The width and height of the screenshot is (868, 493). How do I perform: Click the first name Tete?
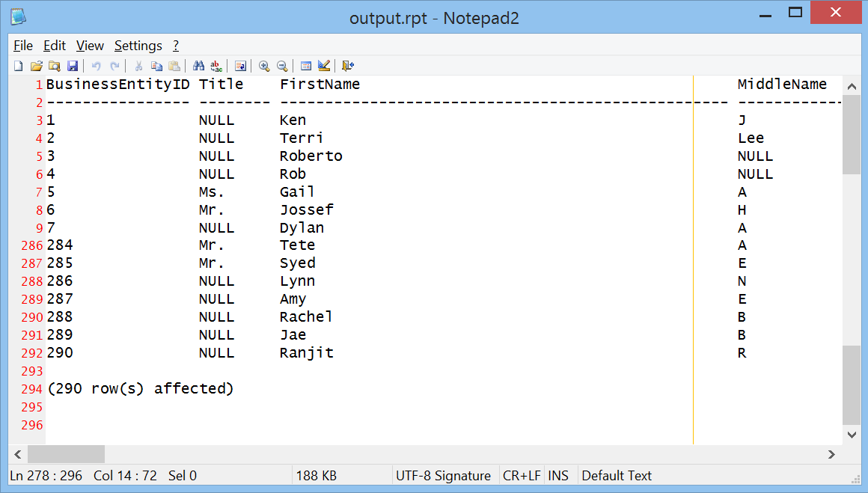(297, 245)
